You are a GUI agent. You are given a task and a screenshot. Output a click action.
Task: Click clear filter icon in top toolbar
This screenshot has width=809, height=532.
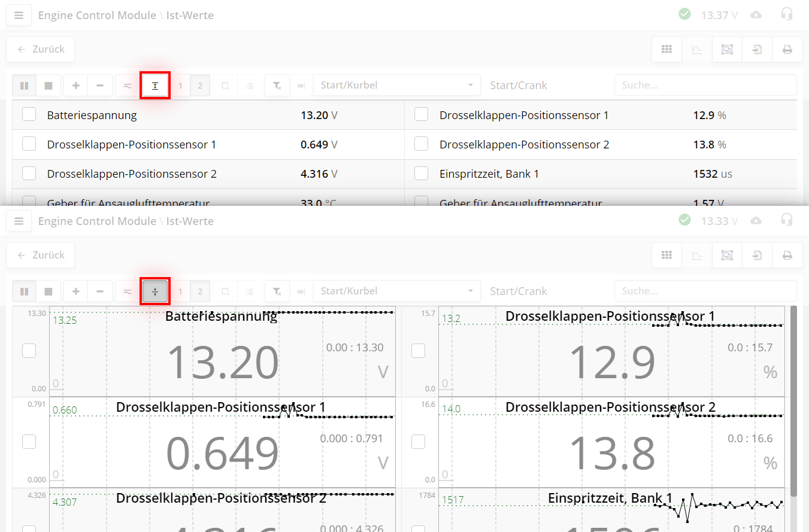pyautogui.click(x=277, y=86)
